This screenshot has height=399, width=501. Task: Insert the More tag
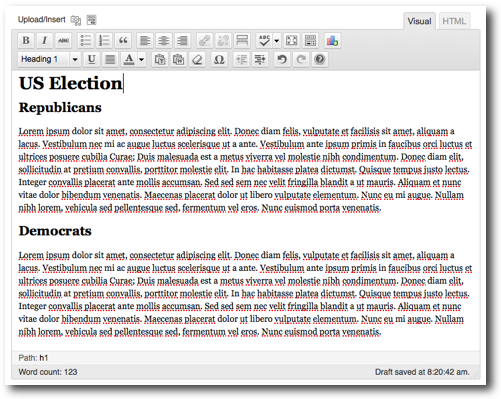242,41
